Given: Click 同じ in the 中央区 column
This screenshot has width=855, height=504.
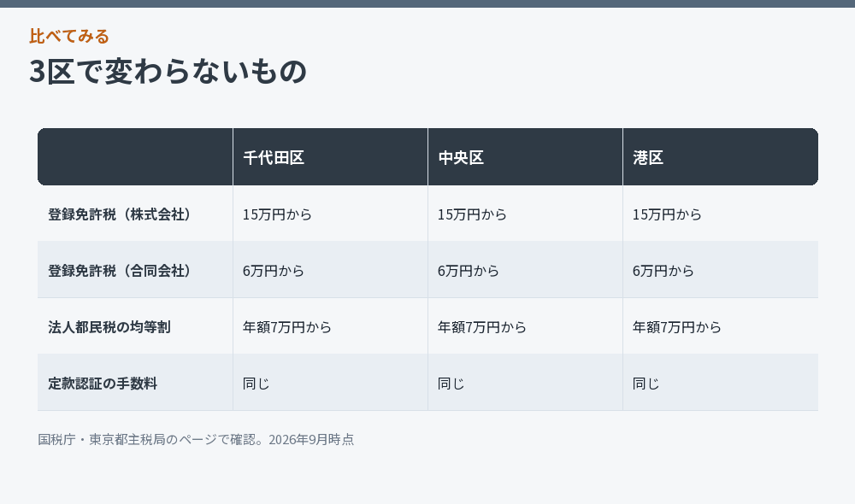Looking at the screenshot, I should 451,383.
